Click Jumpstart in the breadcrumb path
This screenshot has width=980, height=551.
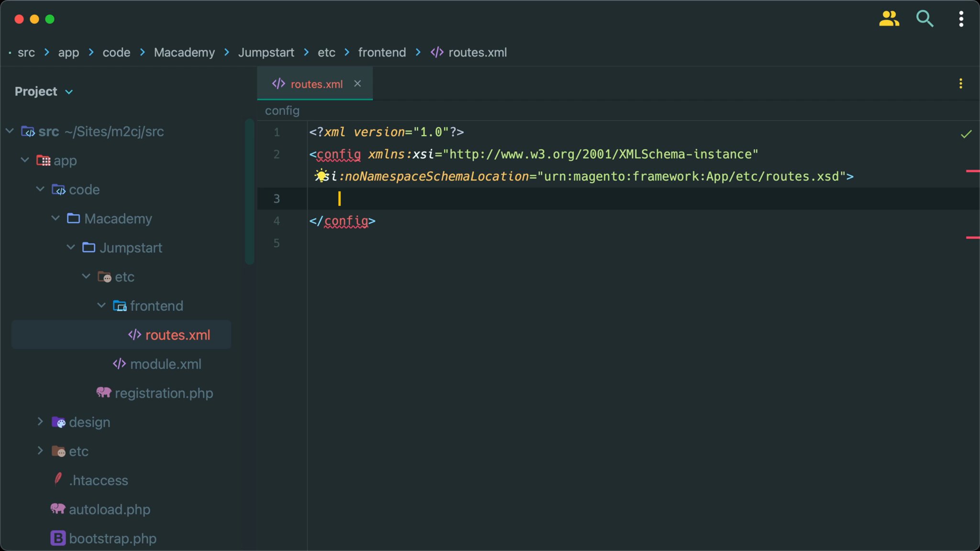[266, 53]
